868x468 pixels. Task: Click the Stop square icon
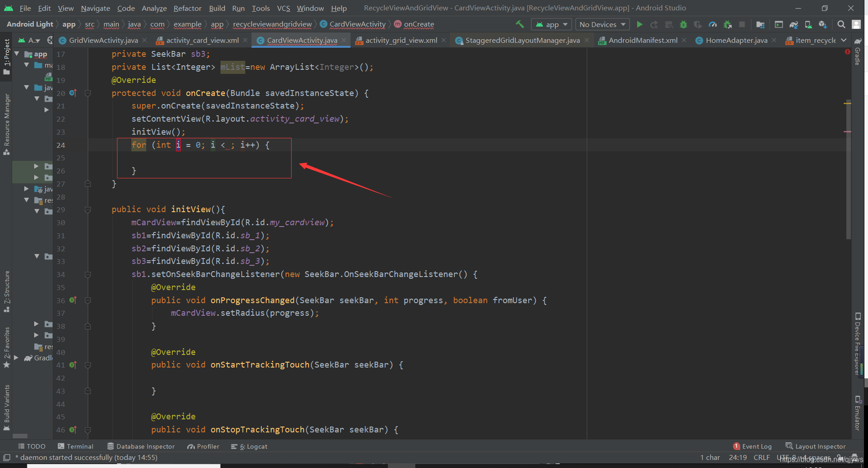(742, 24)
